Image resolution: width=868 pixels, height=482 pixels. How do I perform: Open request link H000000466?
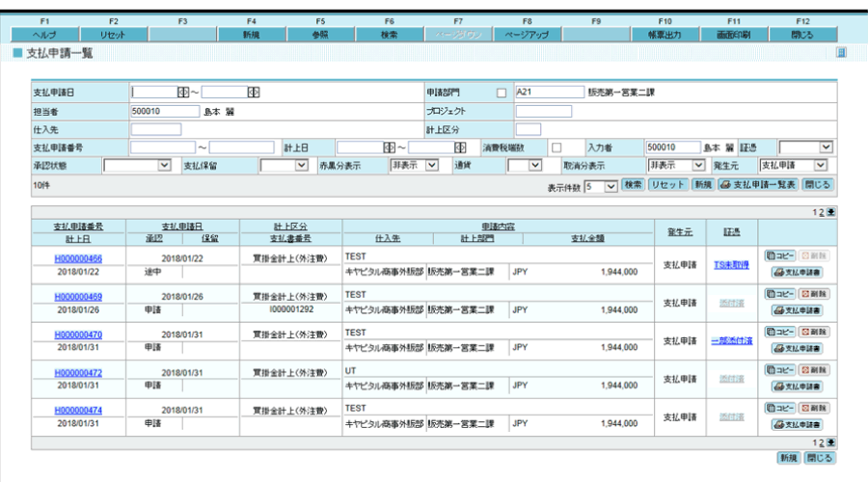(x=78, y=258)
